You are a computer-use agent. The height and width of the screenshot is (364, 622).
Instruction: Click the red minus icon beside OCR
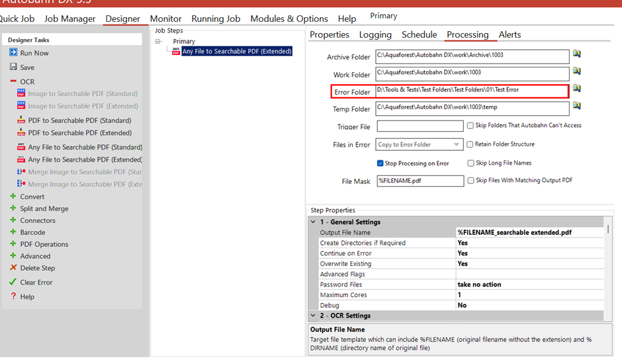coord(13,81)
